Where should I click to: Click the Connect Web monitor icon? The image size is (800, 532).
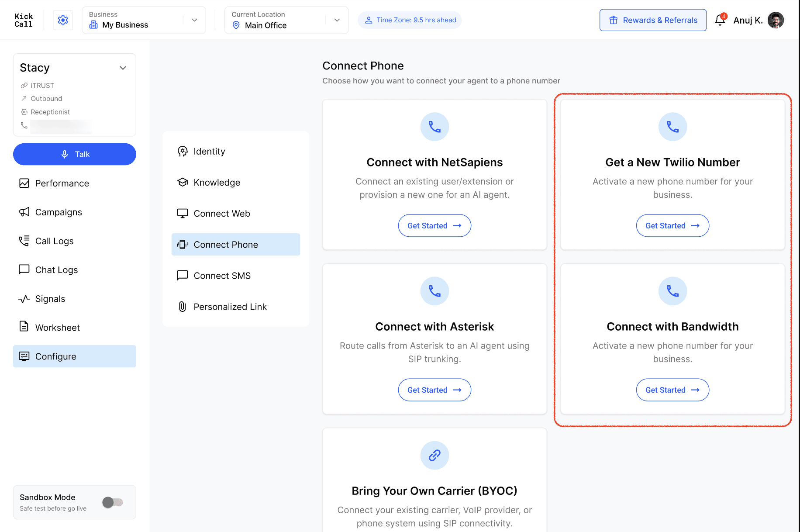tap(183, 213)
